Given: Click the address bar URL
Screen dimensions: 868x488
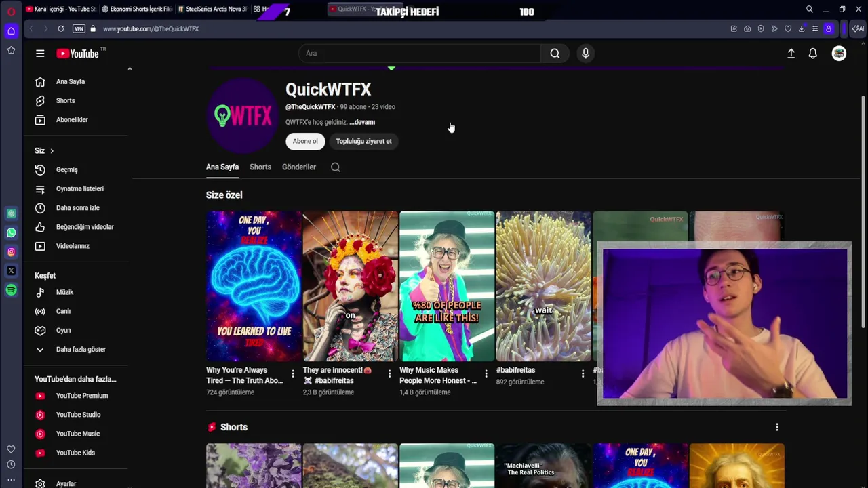Looking at the screenshot, I should click(x=151, y=28).
